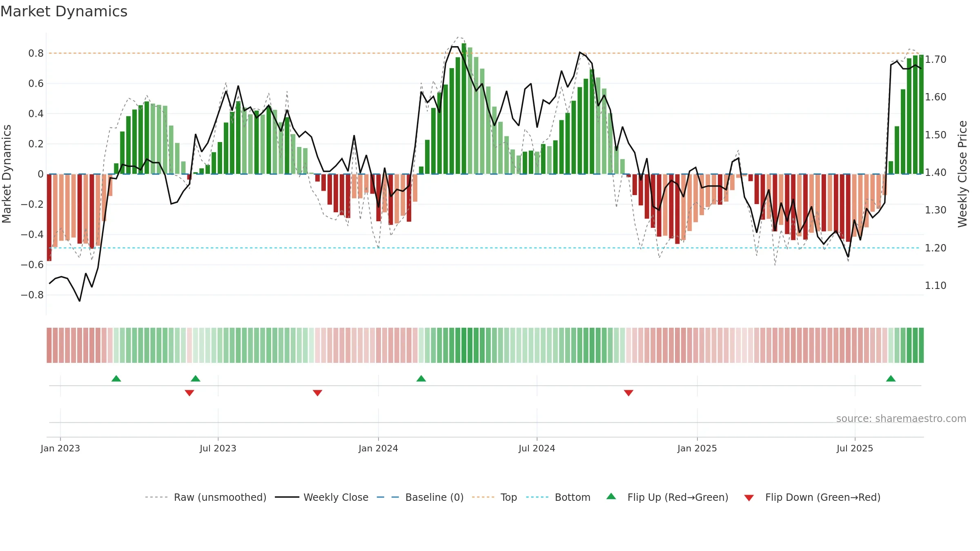Click the Market Dynamics y-axis label
980x551 pixels.
click(7, 174)
